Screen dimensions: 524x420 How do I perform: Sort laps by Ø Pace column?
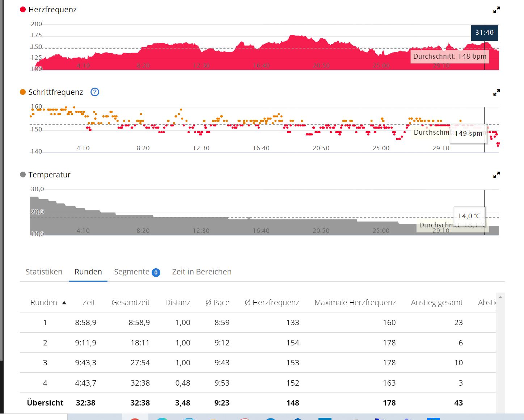217,303
